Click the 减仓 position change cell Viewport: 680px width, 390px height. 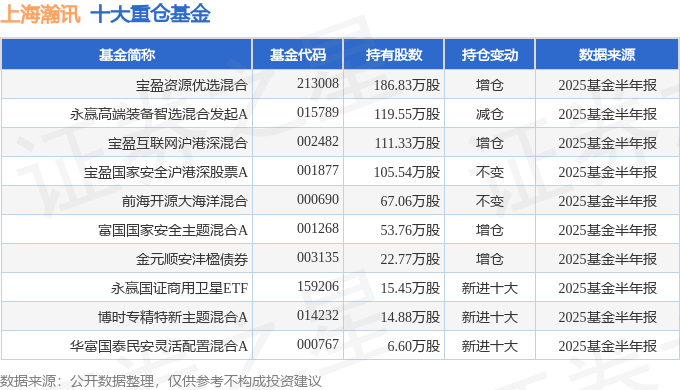click(x=490, y=114)
